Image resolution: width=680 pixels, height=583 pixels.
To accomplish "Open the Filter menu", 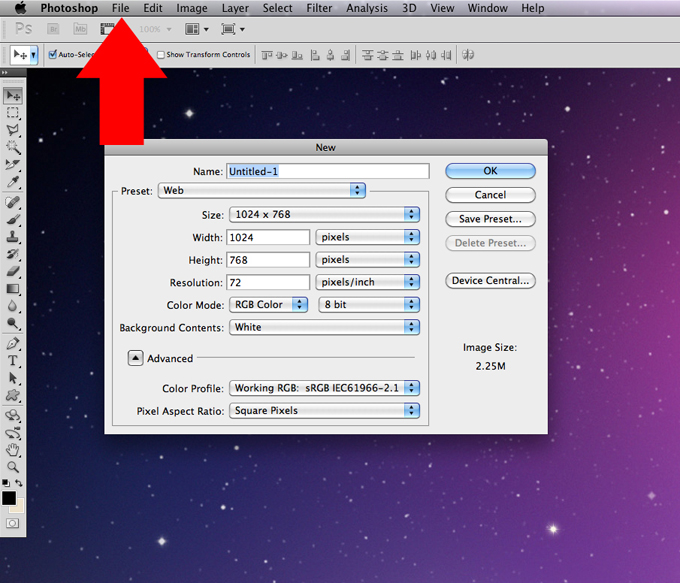I will (x=319, y=8).
